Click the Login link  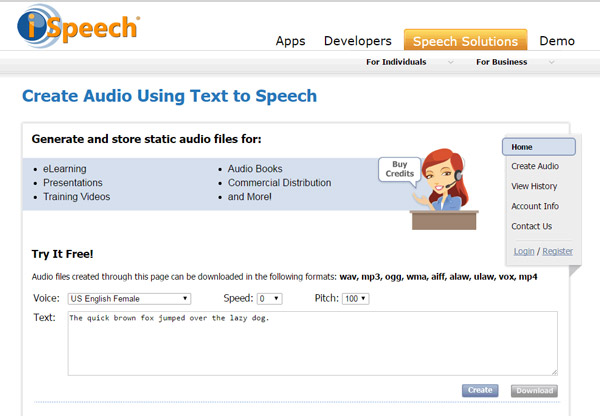(x=524, y=251)
